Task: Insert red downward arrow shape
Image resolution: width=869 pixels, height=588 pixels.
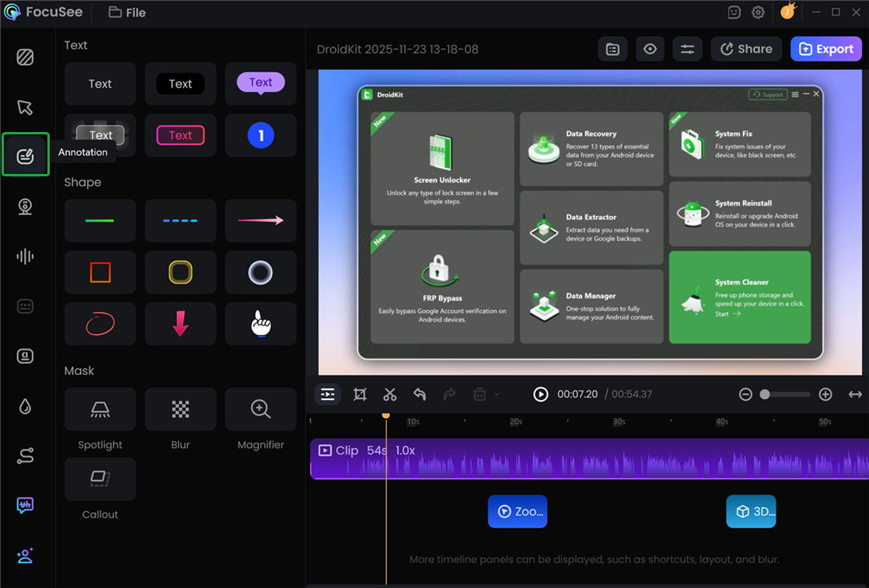Action: pos(180,323)
